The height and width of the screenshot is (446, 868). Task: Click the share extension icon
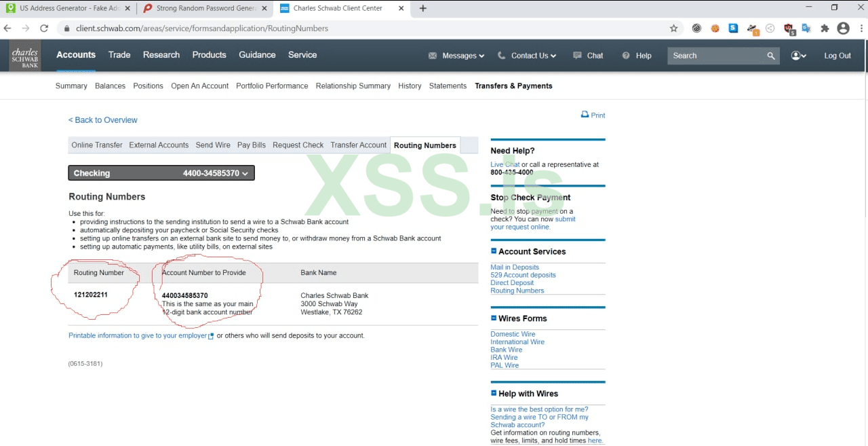(770, 29)
